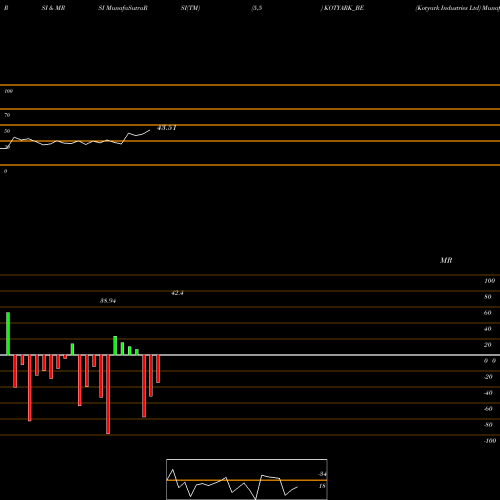500x500 pixels.
Task: Click the 'SI(TM)' header text
Action: click(190, 8)
